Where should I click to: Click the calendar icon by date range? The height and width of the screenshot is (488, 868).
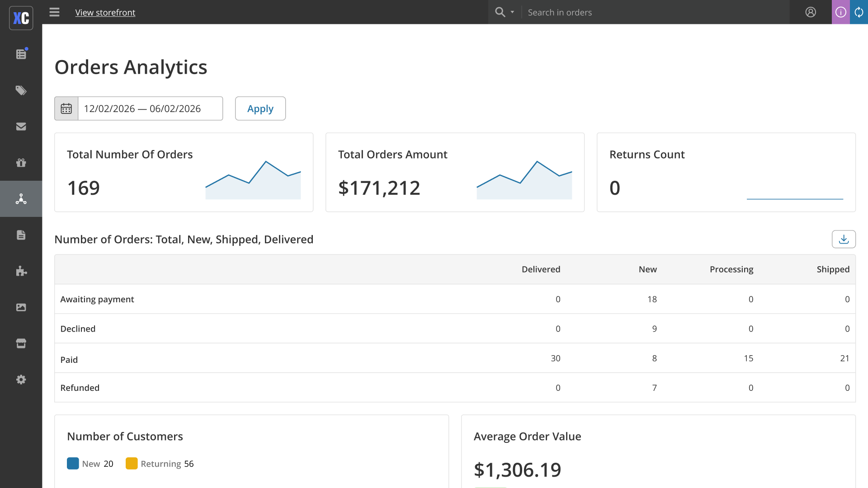tap(66, 108)
